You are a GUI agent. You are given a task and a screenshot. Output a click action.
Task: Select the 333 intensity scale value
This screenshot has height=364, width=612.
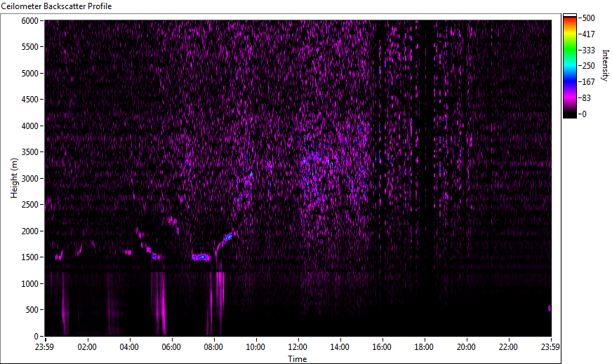pos(589,50)
